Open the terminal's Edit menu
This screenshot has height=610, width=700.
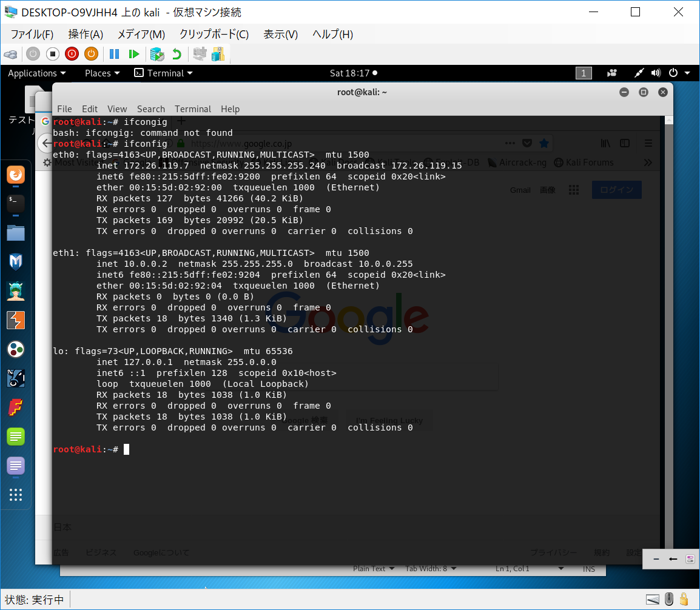90,109
